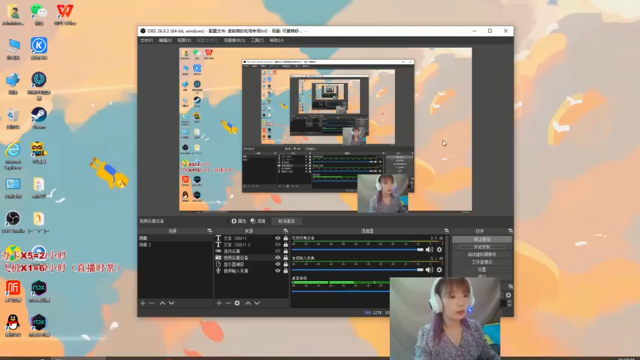Mute the 音频输入采集 mixer track speaker
The width and height of the screenshot is (640, 360).
point(429,269)
